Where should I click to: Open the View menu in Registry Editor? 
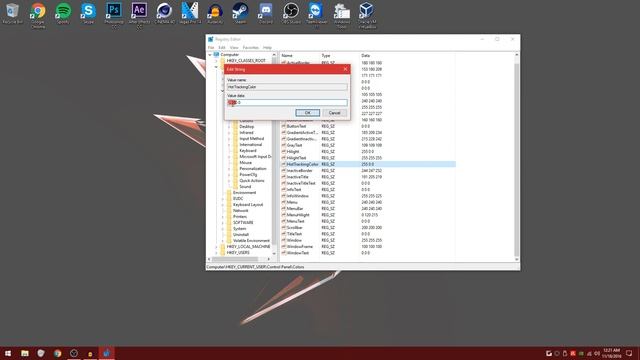click(x=234, y=48)
